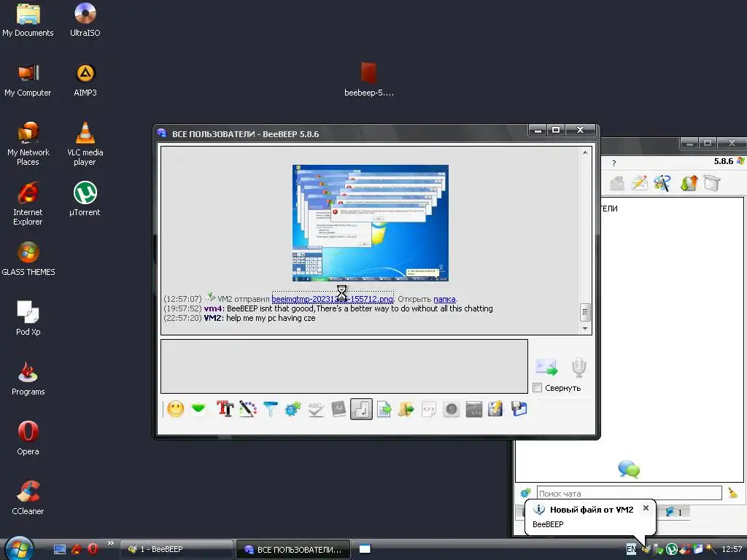Viewport: 747px width, 560px height.
Task: Click the blue floppy save chat icon
Action: point(519,409)
